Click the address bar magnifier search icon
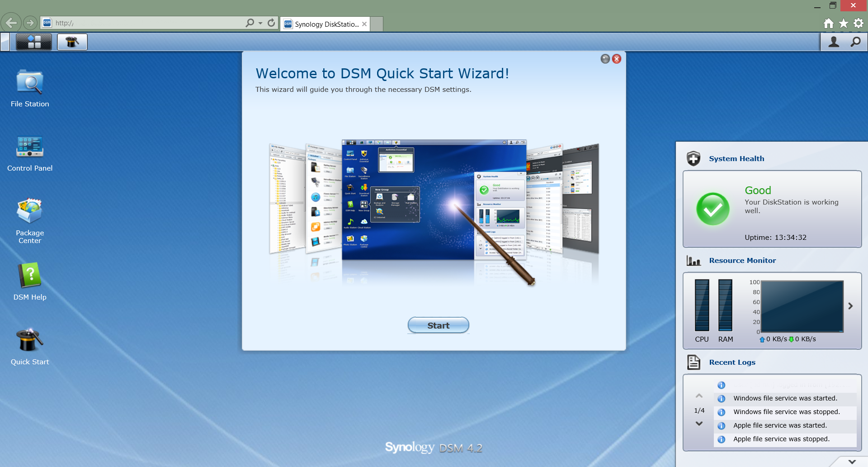Image resolution: width=868 pixels, height=467 pixels. point(250,23)
